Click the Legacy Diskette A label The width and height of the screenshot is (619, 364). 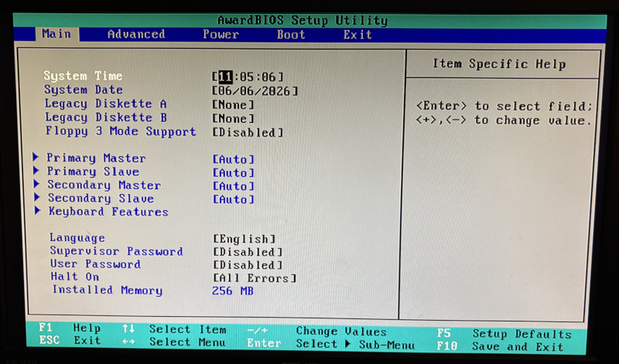pos(106,104)
